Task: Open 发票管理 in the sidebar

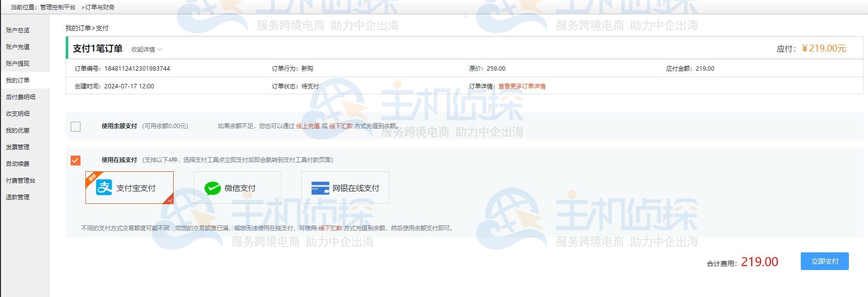Action: click(x=18, y=147)
